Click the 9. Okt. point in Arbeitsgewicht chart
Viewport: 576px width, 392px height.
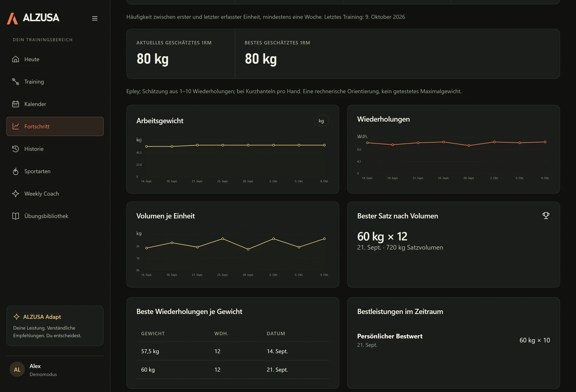click(324, 145)
